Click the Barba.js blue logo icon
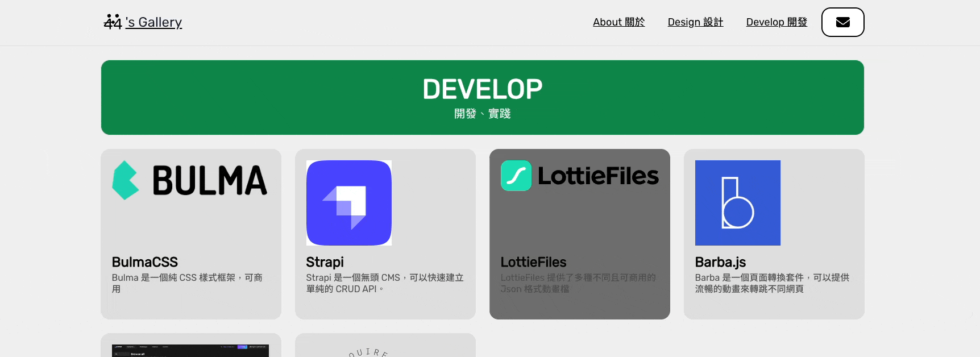The width and height of the screenshot is (980, 357). point(738,203)
